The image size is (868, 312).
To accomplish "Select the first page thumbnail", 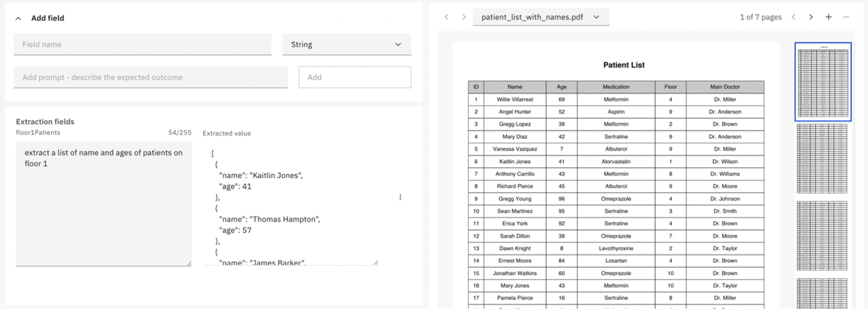I will click(x=822, y=81).
